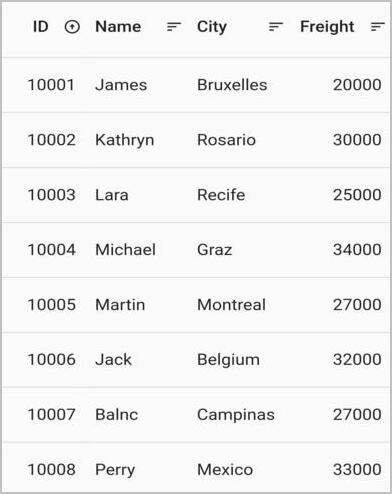The image size is (392, 494).
Task: Click the City column header label
Action: (x=212, y=27)
